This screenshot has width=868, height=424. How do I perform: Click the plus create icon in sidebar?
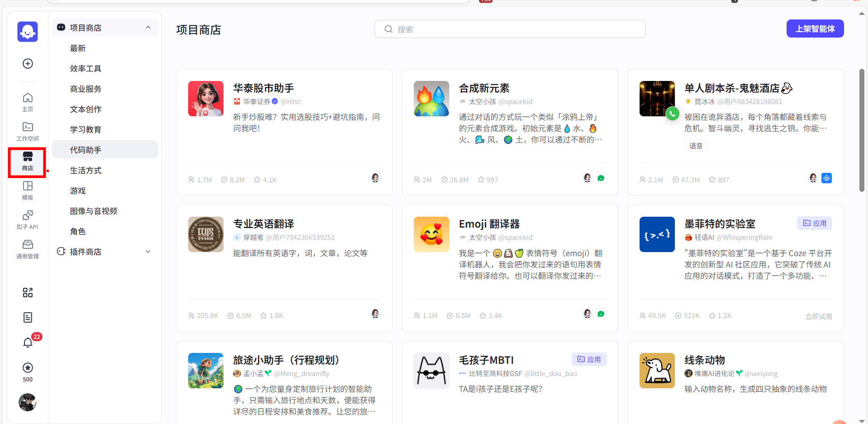(28, 64)
